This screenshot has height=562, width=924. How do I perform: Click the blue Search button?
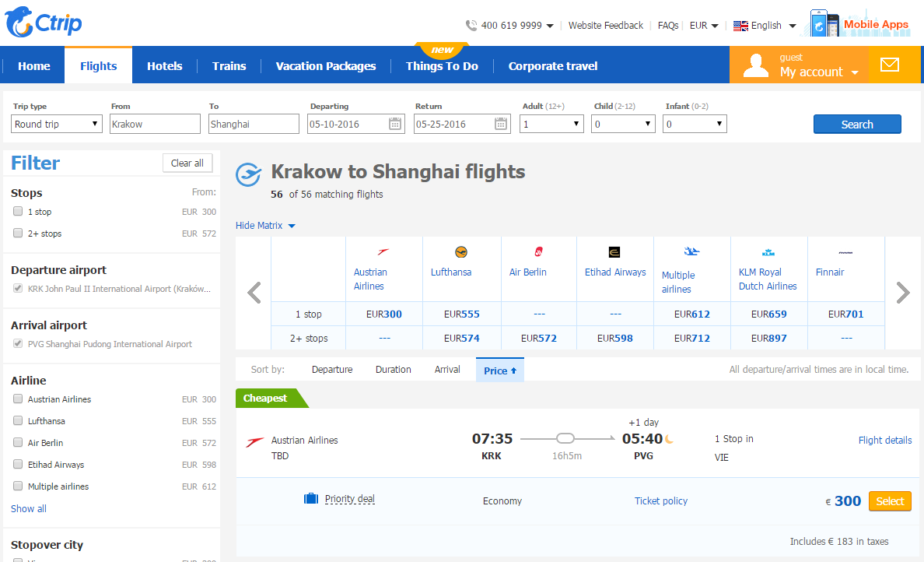[857, 125]
